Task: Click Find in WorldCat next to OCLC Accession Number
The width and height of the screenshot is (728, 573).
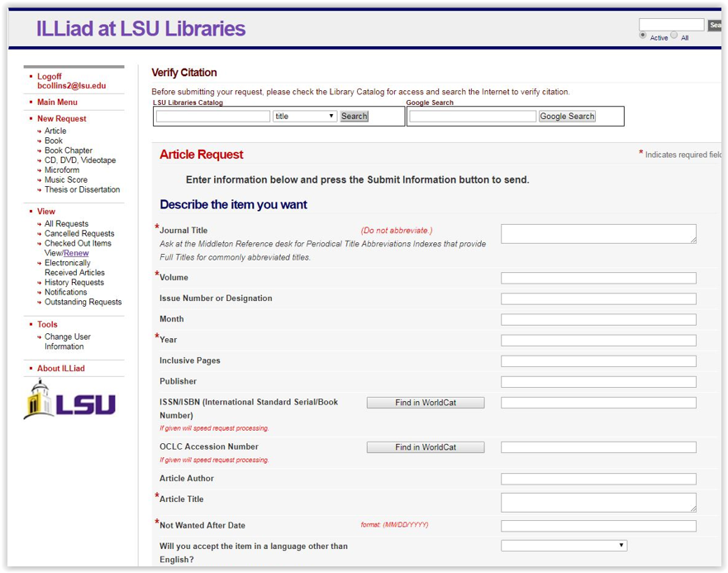Action: pos(426,447)
